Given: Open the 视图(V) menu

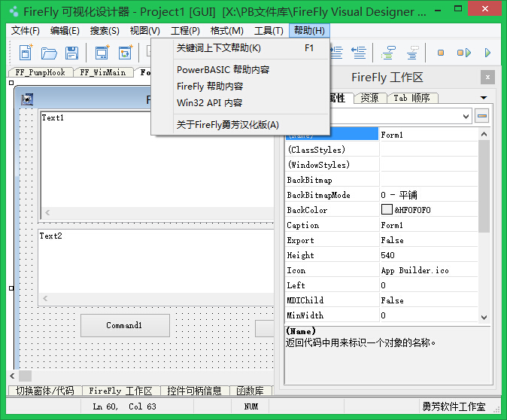Looking at the screenshot, I should [x=144, y=31].
